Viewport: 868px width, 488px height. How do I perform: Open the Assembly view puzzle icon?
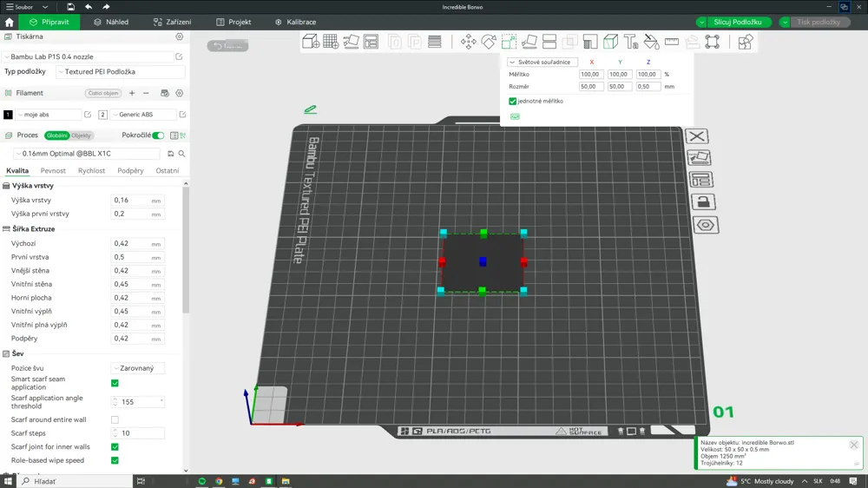click(x=745, y=42)
